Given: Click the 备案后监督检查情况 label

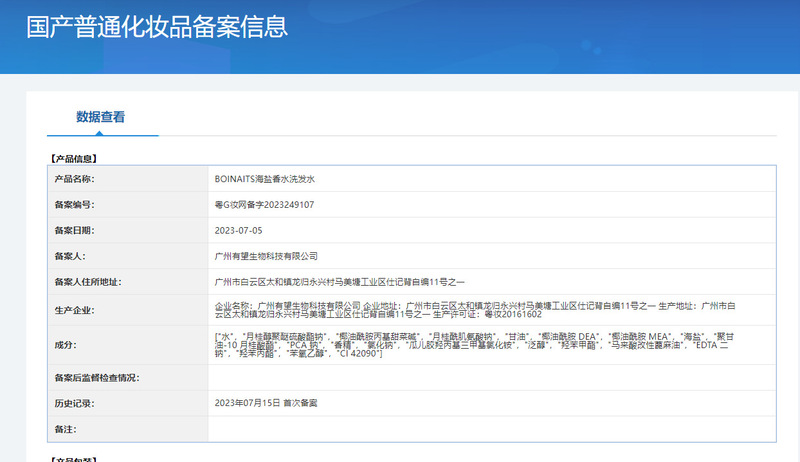Looking at the screenshot, I should [97, 378].
